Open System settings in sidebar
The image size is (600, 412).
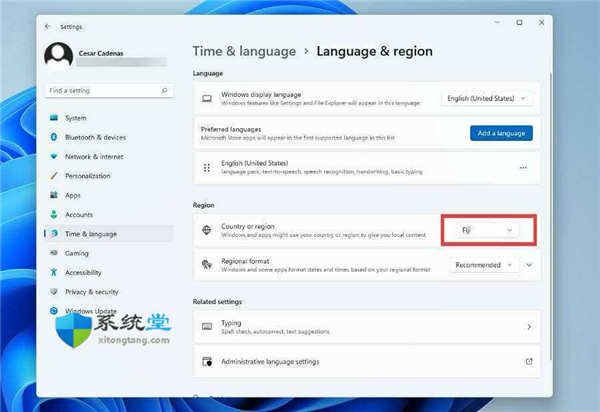tap(109, 118)
